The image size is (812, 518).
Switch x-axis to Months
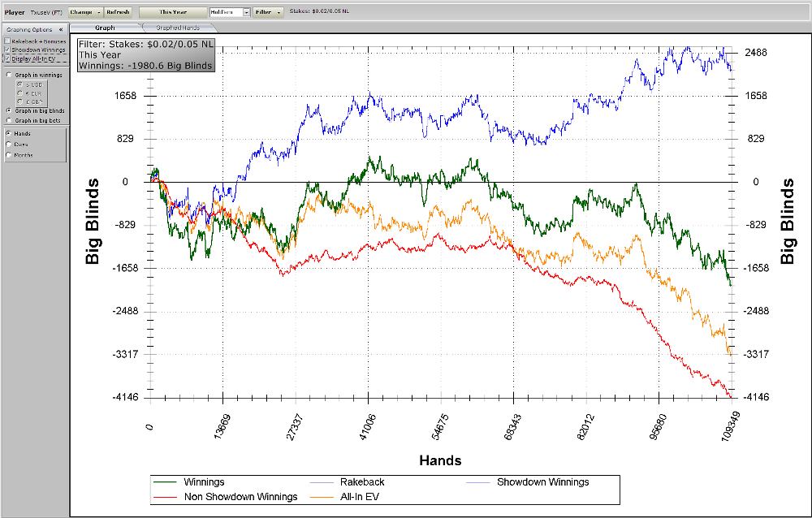click(9, 154)
